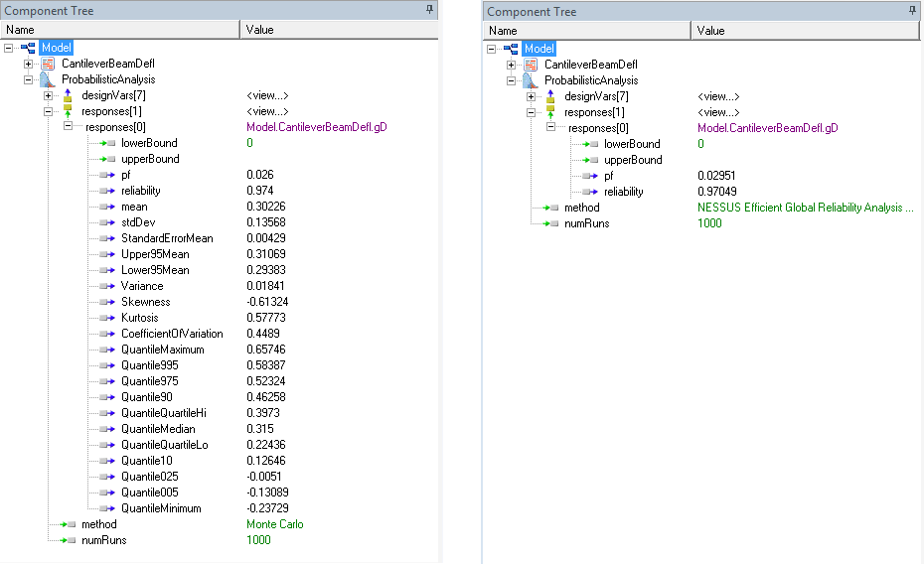
Task: Click the ProbabilisticAnalysis icon in right panel
Action: (x=531, y=80)
